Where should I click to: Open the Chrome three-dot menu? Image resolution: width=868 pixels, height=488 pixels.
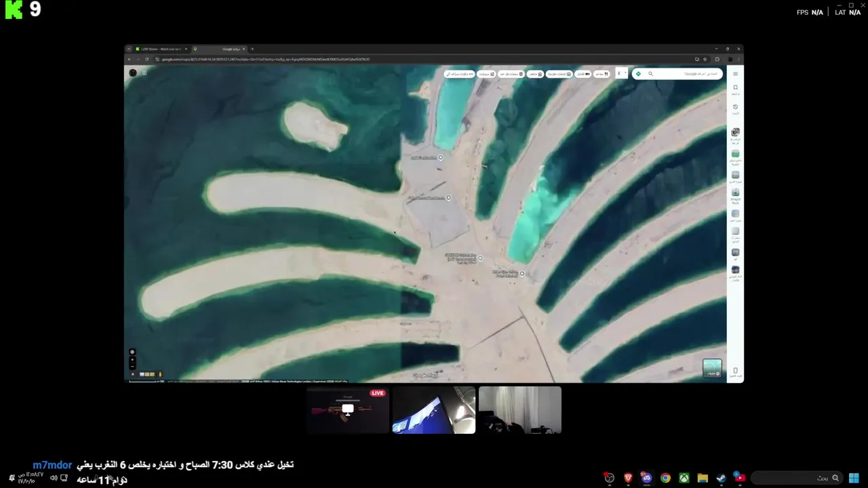click(738, 59)
